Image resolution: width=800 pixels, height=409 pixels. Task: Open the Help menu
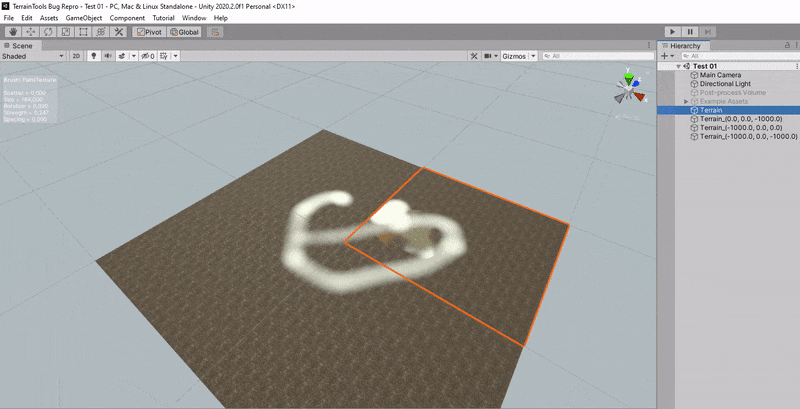click(x=220, y=18)
